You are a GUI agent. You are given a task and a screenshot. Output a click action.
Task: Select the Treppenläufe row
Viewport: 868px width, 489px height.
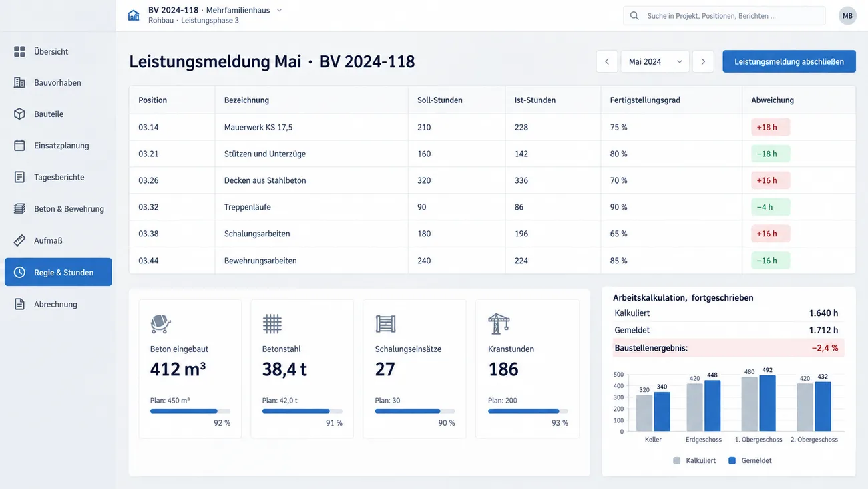(x=492, y=207)
